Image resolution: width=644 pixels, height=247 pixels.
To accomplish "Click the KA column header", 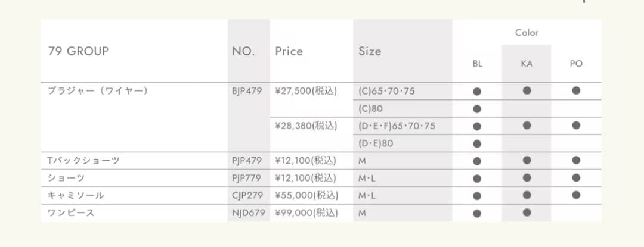I will click(x=527, y=64).
